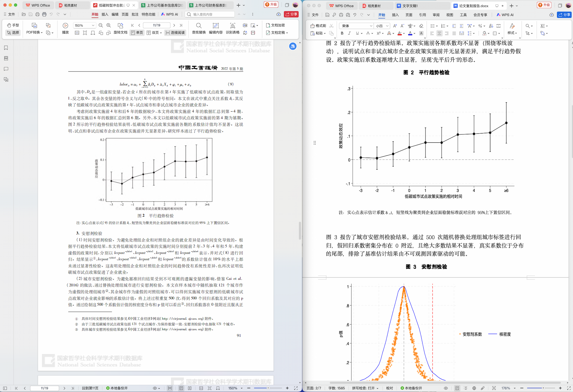The height and width of the screenshot is (392, 573).
Task: Expand the 150% zoom level dropdown
Action: [93, 25]
